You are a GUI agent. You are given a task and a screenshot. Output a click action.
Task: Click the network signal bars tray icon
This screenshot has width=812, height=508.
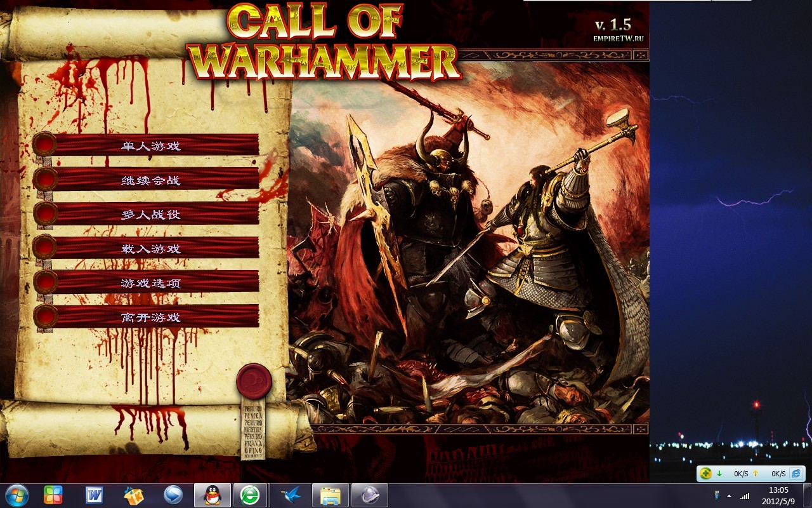tap(745, 495)
